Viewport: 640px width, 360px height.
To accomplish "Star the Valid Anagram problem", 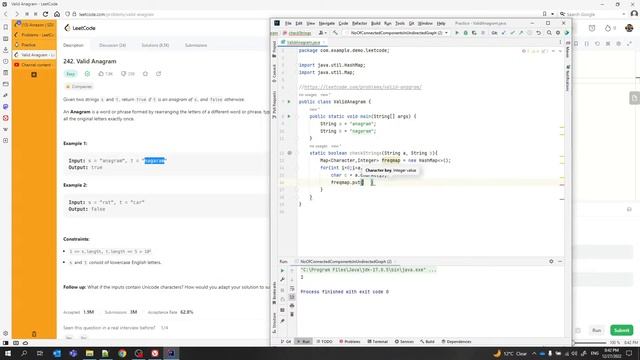I will (145, 74).
